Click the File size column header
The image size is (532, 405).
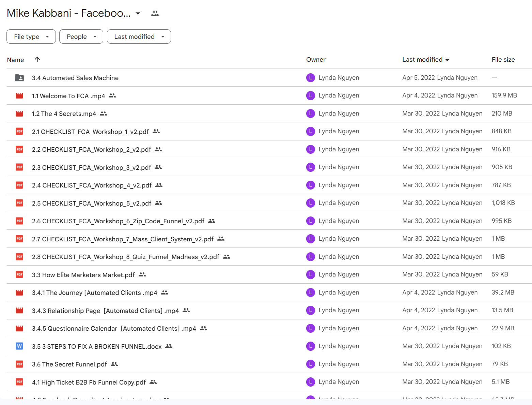[x=503, y=60]
